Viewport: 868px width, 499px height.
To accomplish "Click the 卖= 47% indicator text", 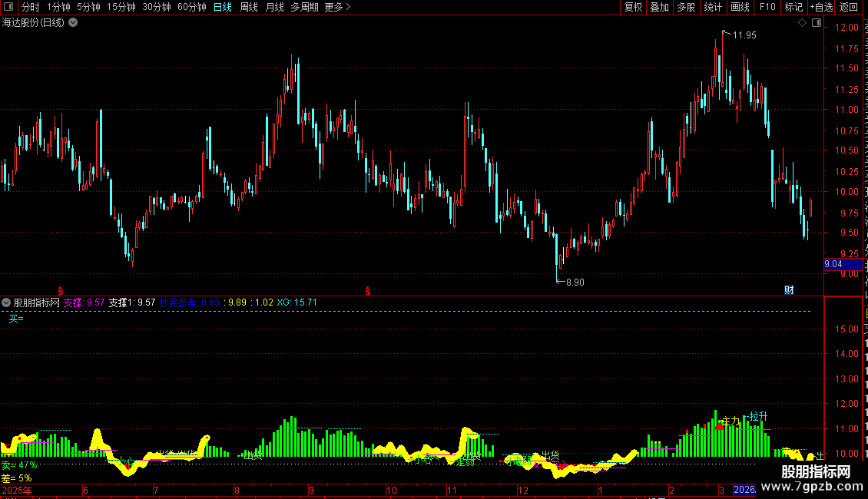I will coord(19,465).
